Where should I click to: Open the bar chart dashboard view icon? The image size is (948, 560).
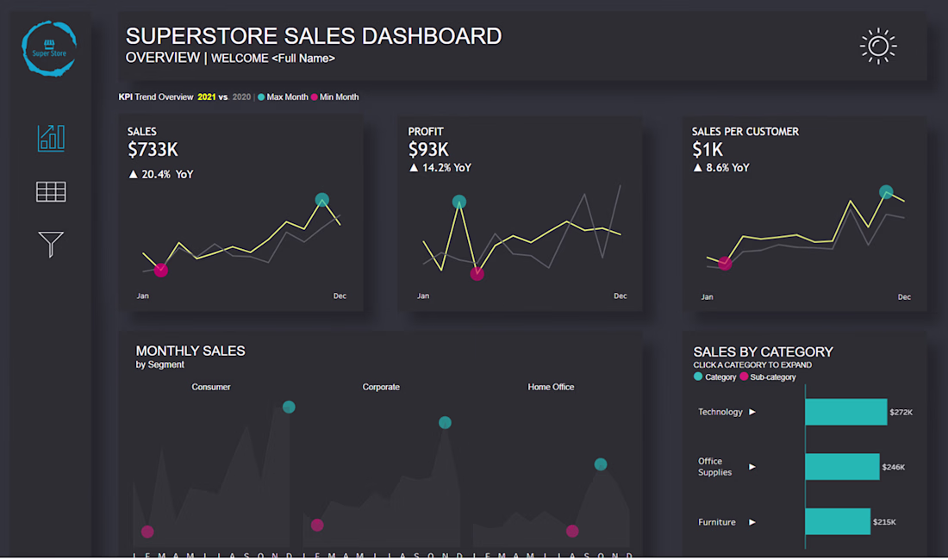(x=51, y=138)
